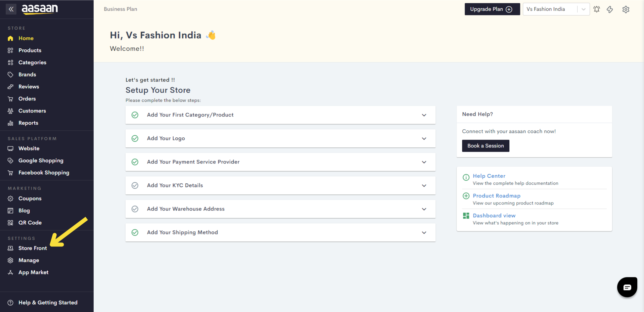Go to Orders in sidebar
Screen dimensions: 644x312
(27, 99)
